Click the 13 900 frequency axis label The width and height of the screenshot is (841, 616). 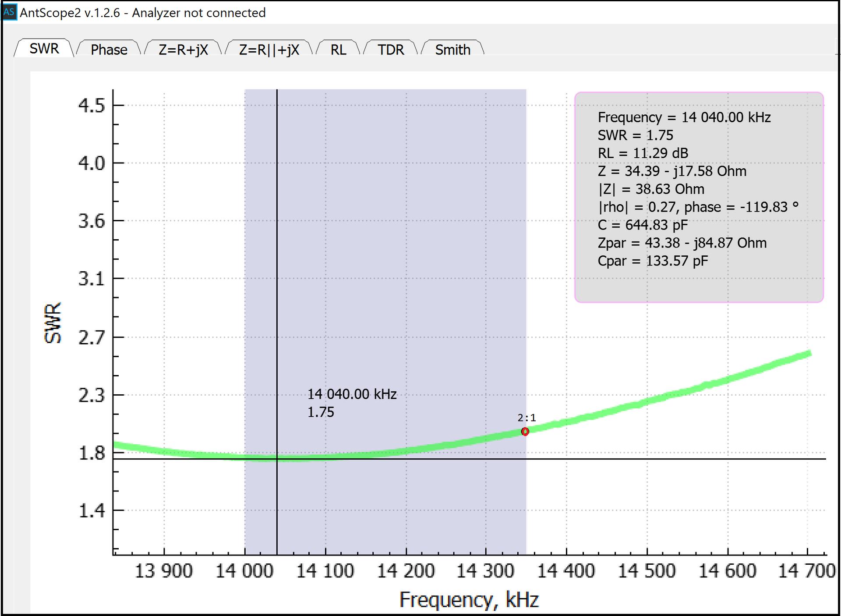click(163, 571)
